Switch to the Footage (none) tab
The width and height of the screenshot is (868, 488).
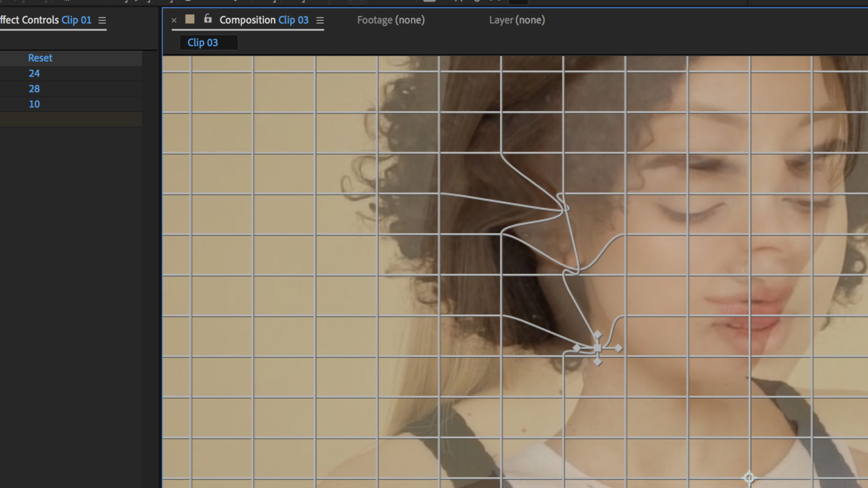(390, 20)
